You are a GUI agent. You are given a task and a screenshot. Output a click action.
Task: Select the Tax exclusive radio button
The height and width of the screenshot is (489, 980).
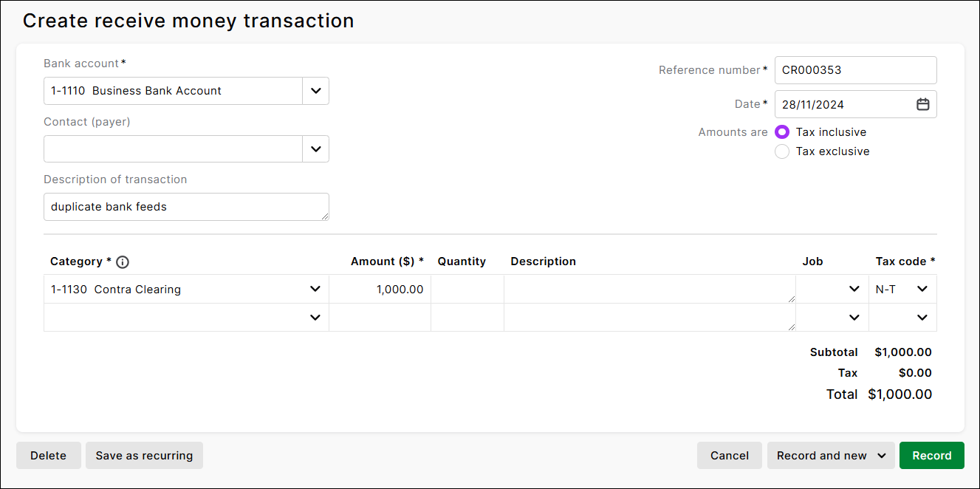pyautogui.click(x=782, y=151)
